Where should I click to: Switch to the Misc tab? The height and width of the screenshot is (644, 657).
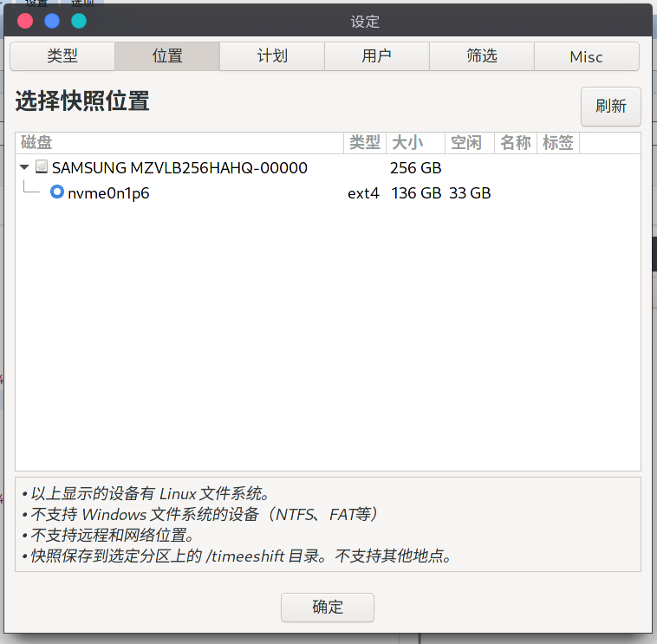(x=587, y=56)
